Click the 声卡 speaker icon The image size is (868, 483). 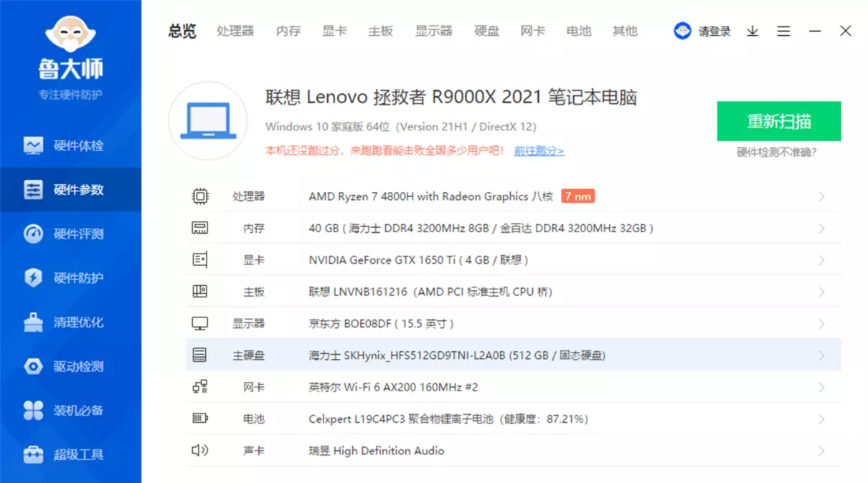(200, 451)
